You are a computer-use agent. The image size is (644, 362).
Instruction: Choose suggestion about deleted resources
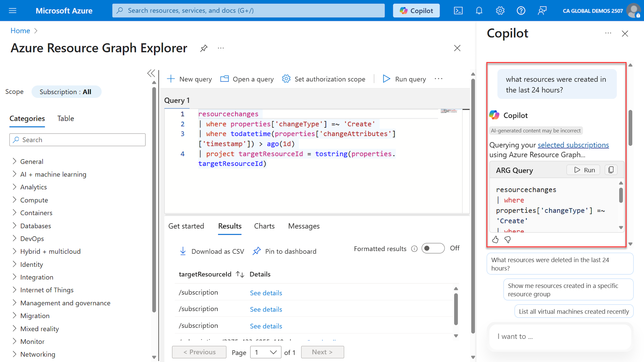(560, 264)
